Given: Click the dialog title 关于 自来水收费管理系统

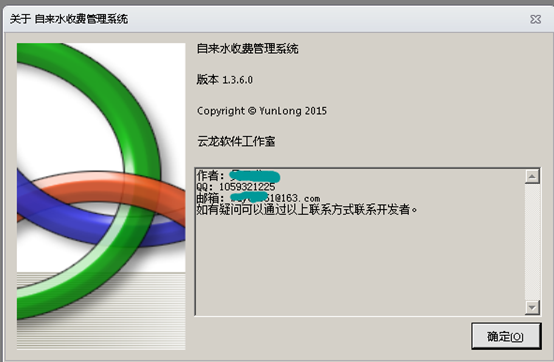Looking at the screenshot, I should pos(69,19).
